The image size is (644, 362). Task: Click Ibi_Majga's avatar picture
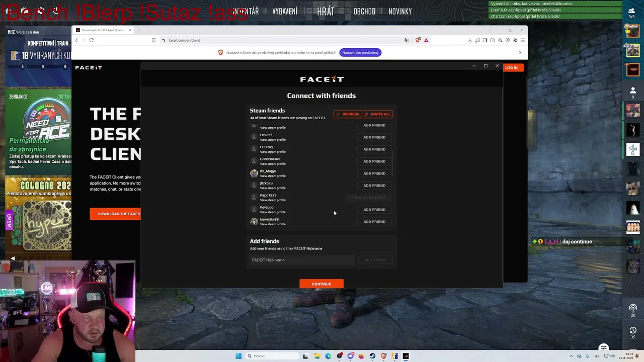pyautogui.click(x=254, y=173)
